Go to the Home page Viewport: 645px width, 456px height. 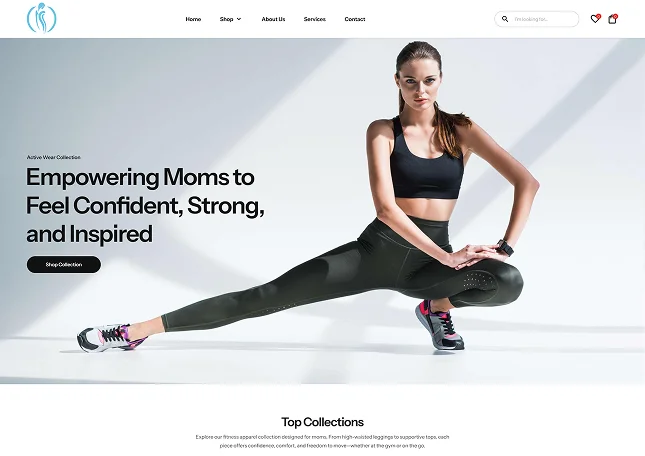click(193, 19)
